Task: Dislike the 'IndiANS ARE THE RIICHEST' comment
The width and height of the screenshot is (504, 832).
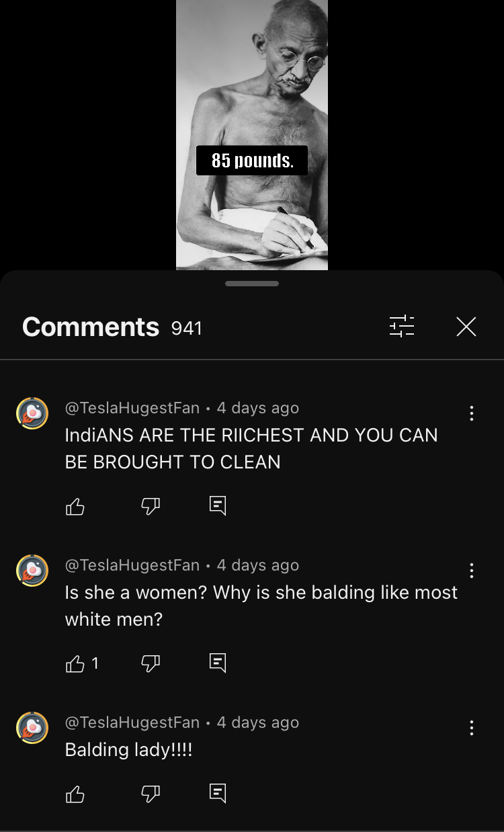Action: [150, 506]
